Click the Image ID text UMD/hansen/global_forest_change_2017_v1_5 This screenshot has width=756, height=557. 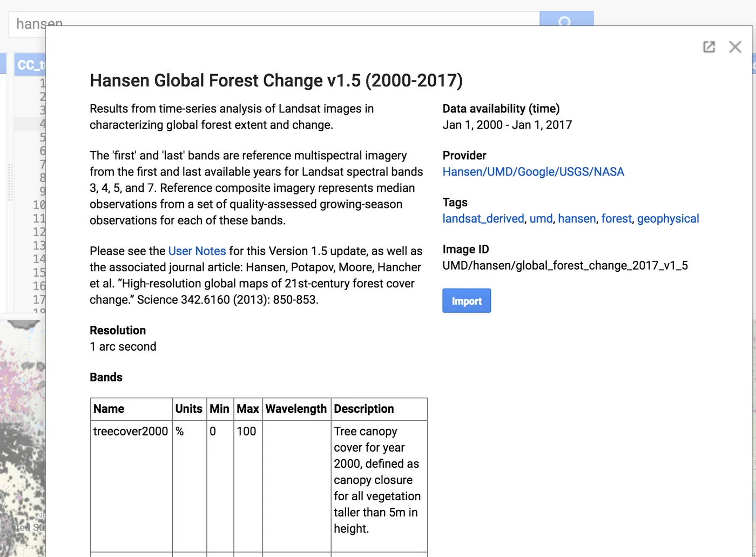pyautogui.click(x=565, y=266)
